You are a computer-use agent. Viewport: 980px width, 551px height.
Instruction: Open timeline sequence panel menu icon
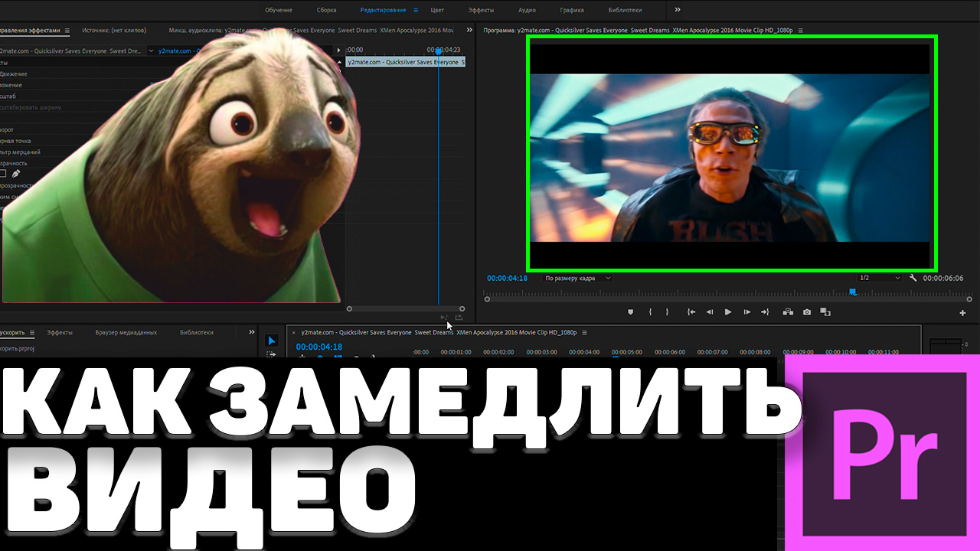584,333
